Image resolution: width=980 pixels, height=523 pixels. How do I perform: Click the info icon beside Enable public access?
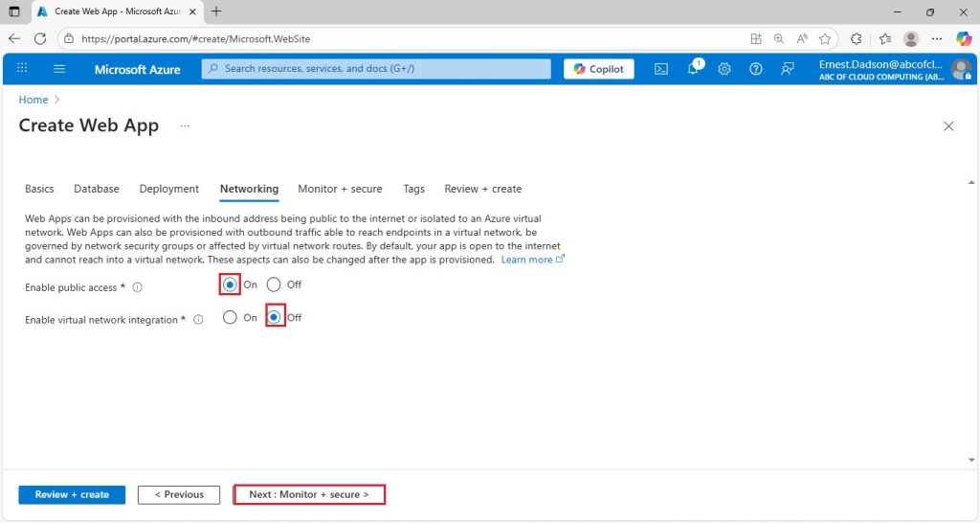[x=138, y=287]
